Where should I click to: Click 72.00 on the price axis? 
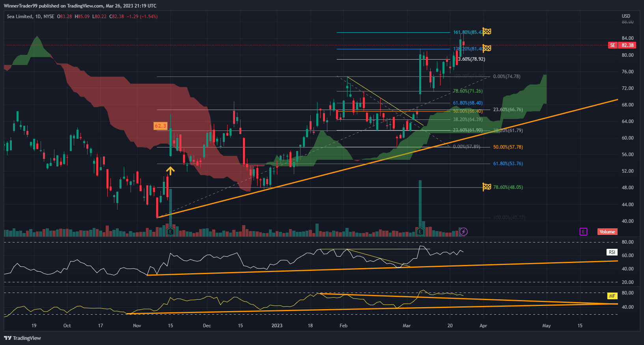point(627,88)
